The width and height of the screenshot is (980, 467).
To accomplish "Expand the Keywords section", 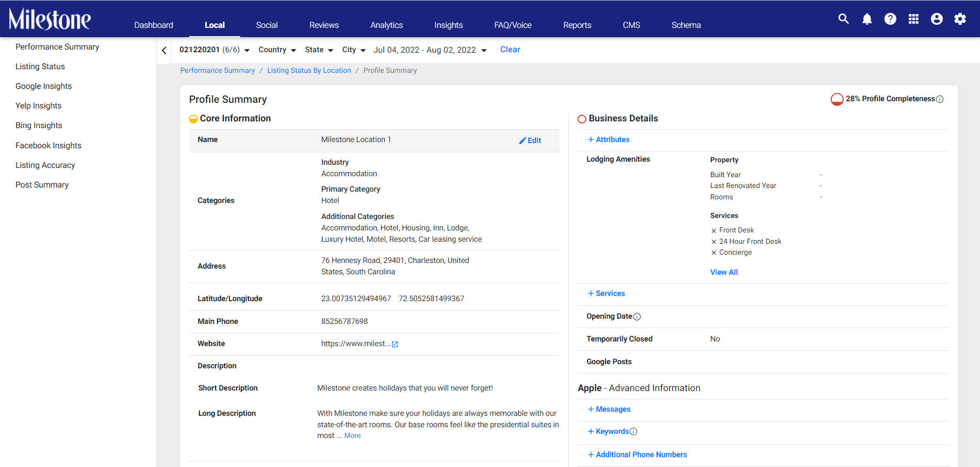I will pyautogui.click(x=608, y=431).
